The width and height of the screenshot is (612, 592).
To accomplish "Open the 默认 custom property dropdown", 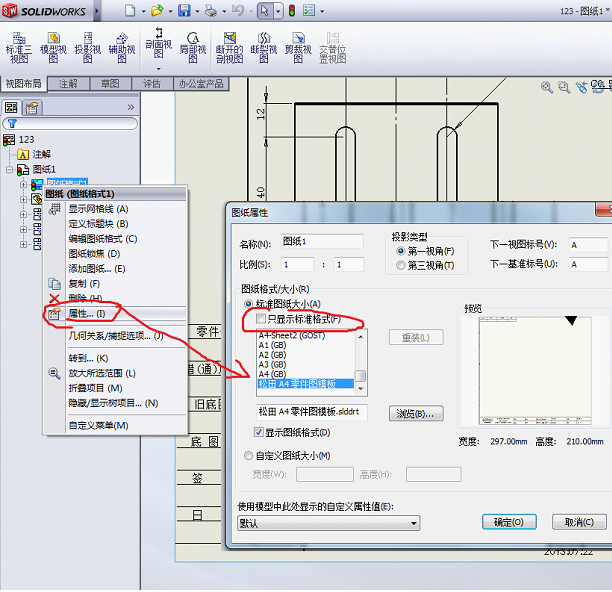I will pos(329,523).
